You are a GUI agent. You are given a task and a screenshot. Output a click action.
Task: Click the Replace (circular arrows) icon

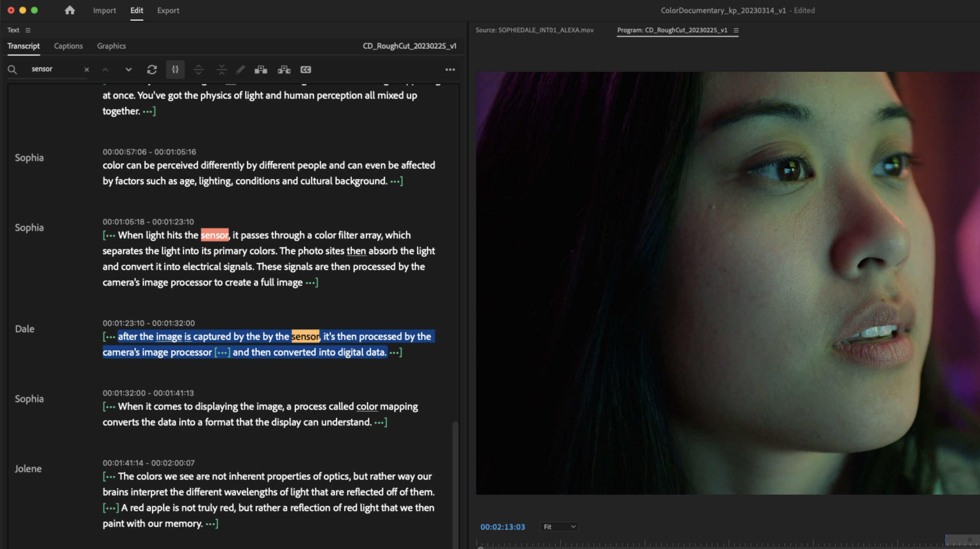pyautogui.click(x=152, y=69)
